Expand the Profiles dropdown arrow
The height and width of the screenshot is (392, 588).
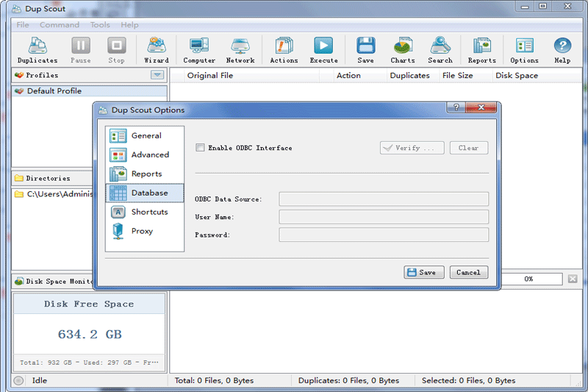[x=157, y=74]
